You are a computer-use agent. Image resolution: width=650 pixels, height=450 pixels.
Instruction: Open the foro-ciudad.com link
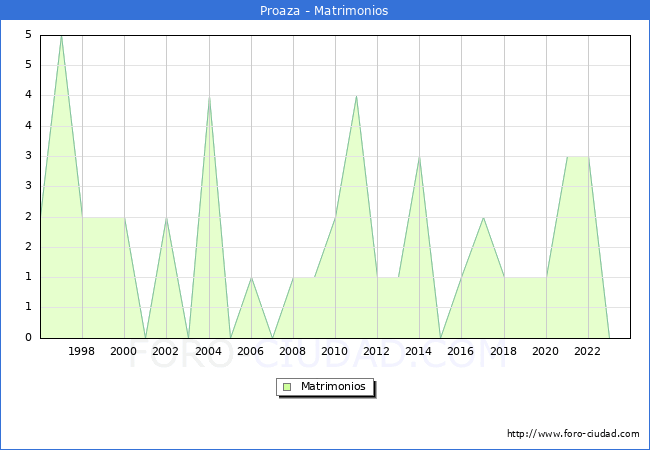click(x=573, y=434)
